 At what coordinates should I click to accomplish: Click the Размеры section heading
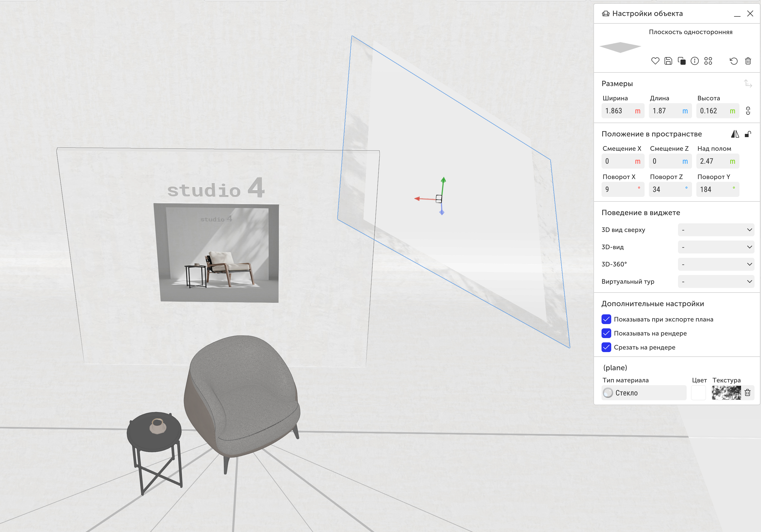[x=617, y=84]
